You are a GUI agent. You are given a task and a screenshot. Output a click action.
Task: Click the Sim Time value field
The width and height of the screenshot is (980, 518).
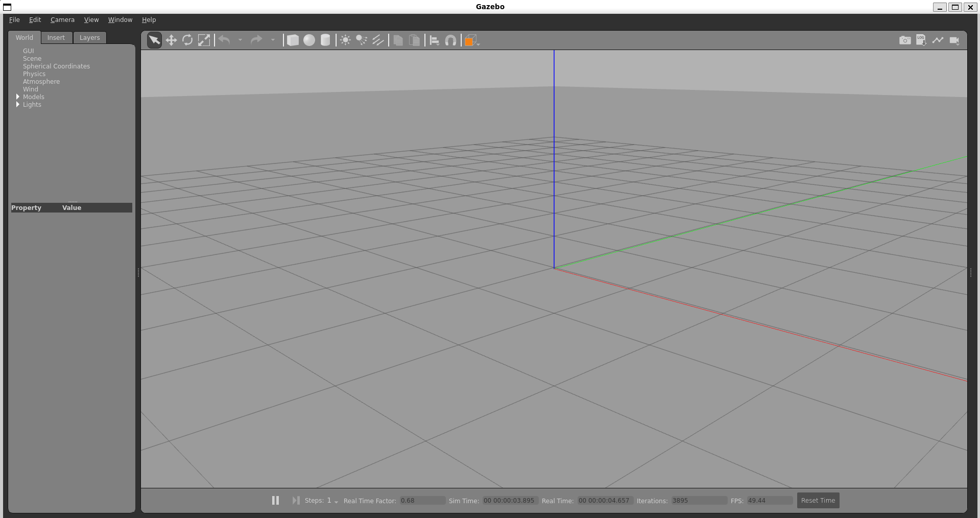510,501
